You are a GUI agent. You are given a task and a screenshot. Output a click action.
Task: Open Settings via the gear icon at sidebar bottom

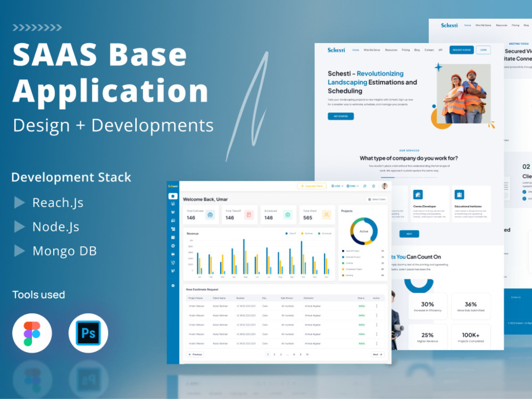(x=173, y=286)
